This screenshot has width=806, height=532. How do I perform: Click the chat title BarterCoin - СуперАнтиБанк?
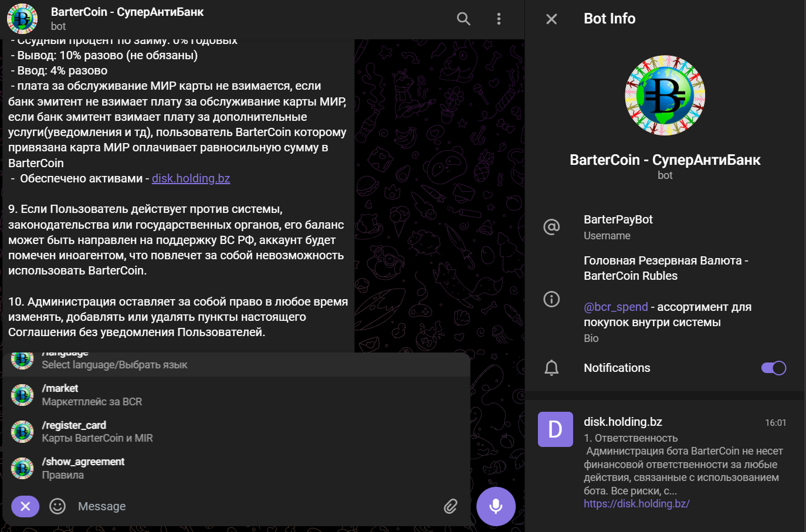coord(127,12)
